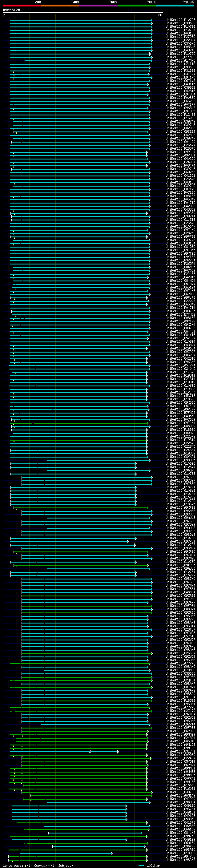Click the white query sequence bar
197x868 pixels.
tap(83, 12)
